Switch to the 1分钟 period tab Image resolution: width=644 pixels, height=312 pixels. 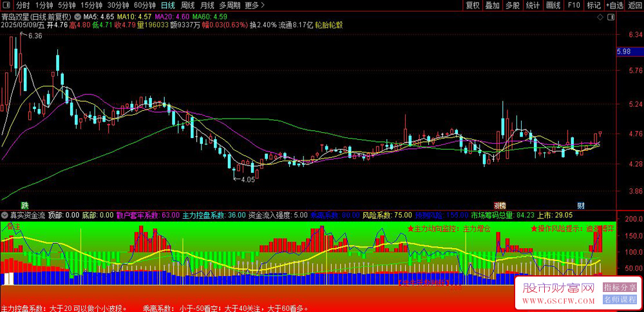click(44, 5)
